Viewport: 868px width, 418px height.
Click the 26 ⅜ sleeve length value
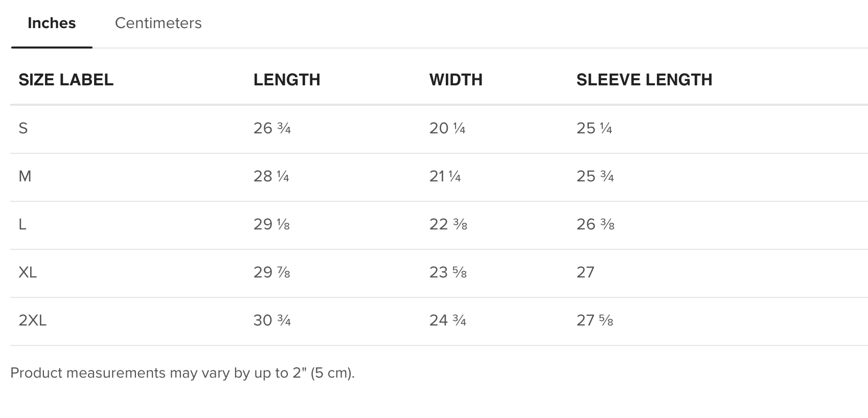[x=595, y=224]
